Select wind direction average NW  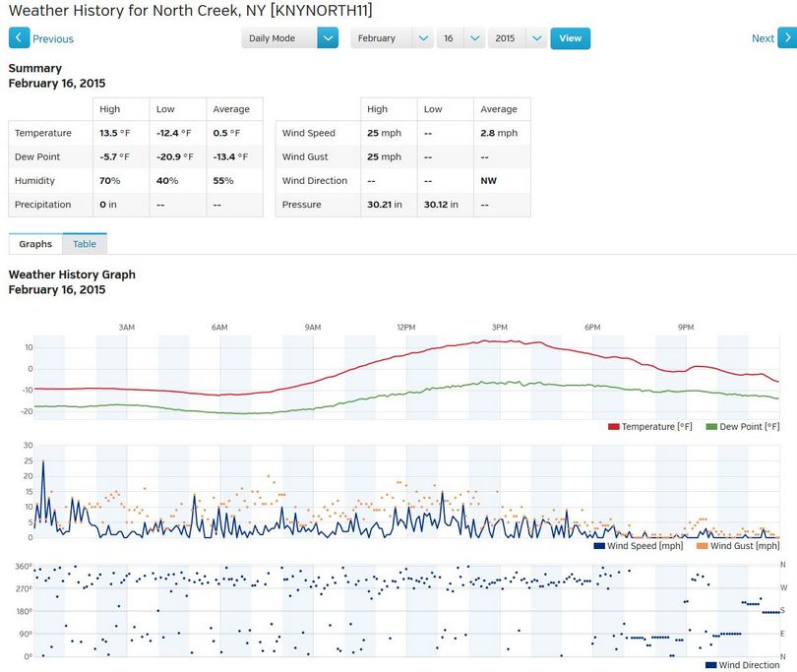click(x=488, y=181)
